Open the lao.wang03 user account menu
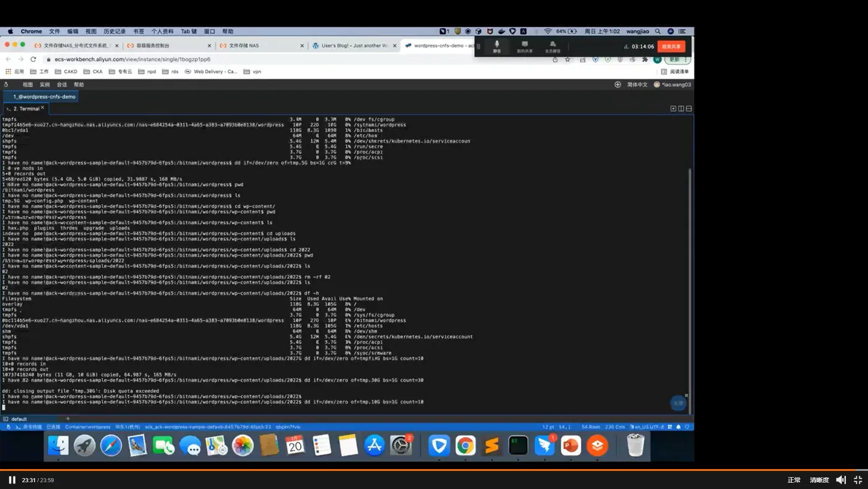This screenshot has width=868, height=489. (x=672, y=84)
